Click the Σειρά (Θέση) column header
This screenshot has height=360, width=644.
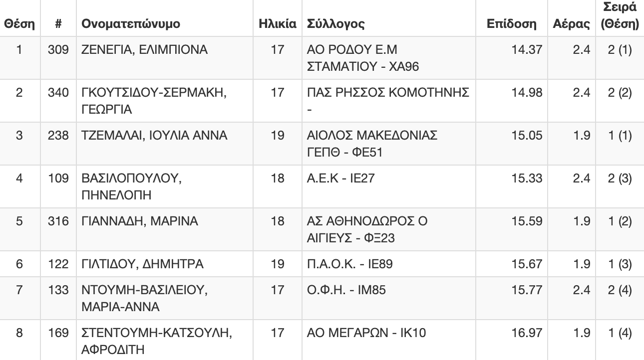click(x=620, y=15)
